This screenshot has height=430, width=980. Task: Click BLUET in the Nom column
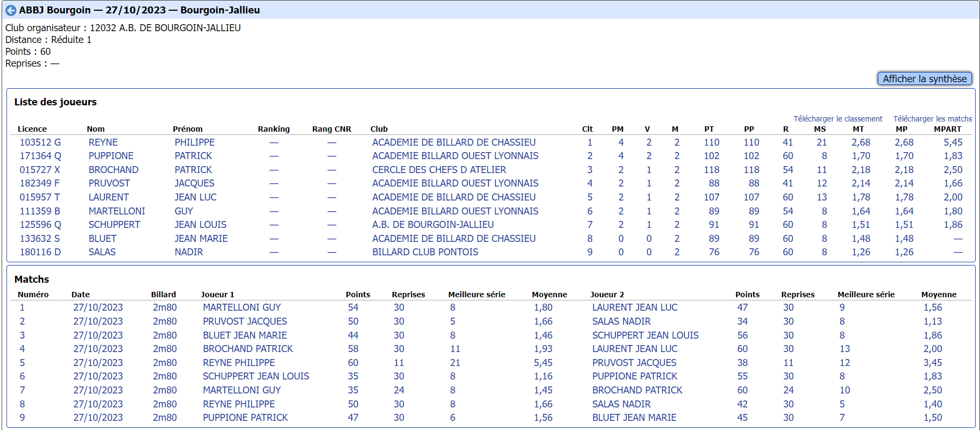tap(102, 239)
